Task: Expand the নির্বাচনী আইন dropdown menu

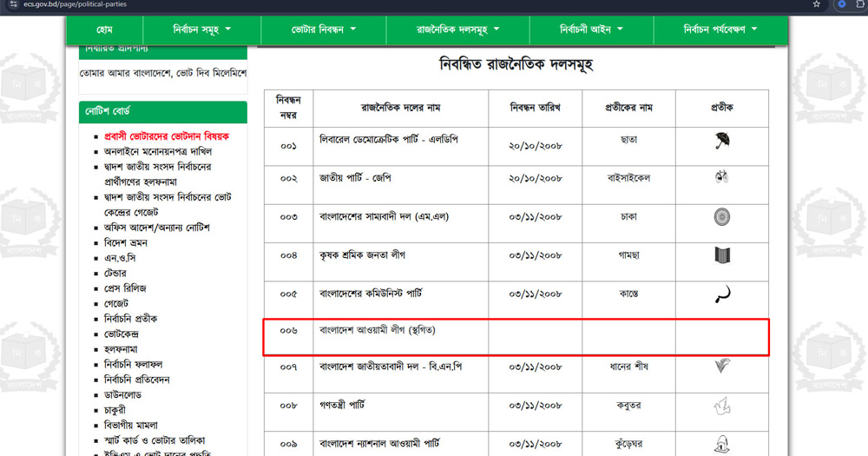Action: coord(591,30)
